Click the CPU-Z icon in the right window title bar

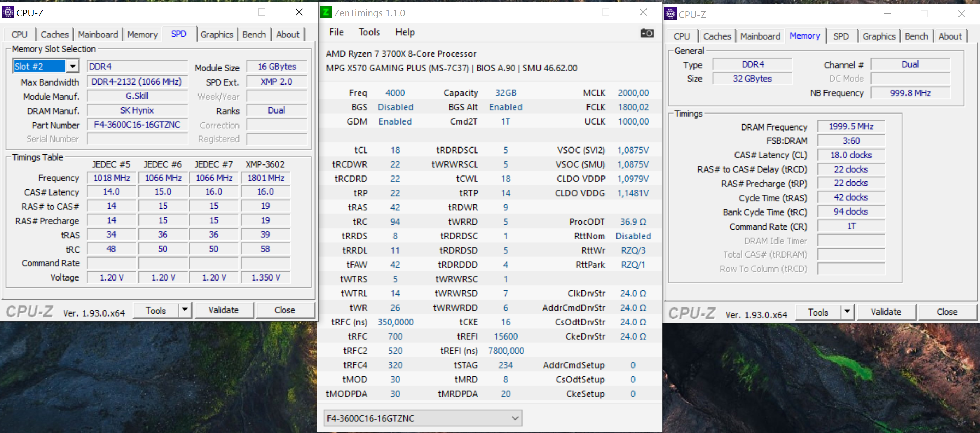670,15
